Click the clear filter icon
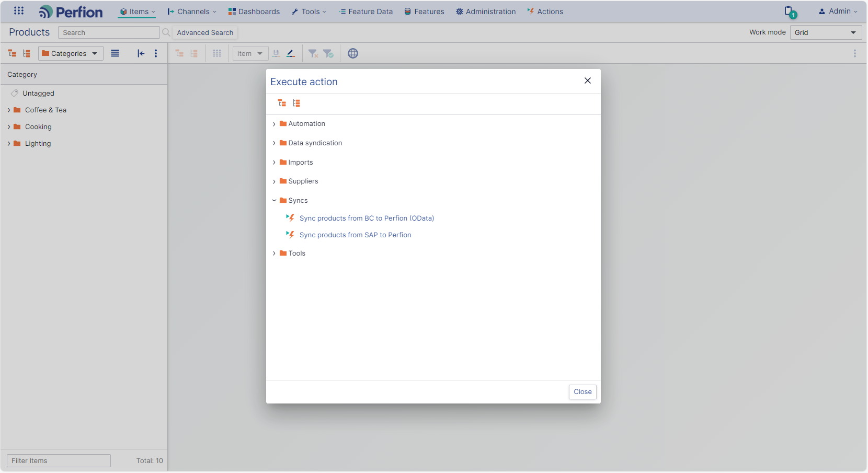 313,53
